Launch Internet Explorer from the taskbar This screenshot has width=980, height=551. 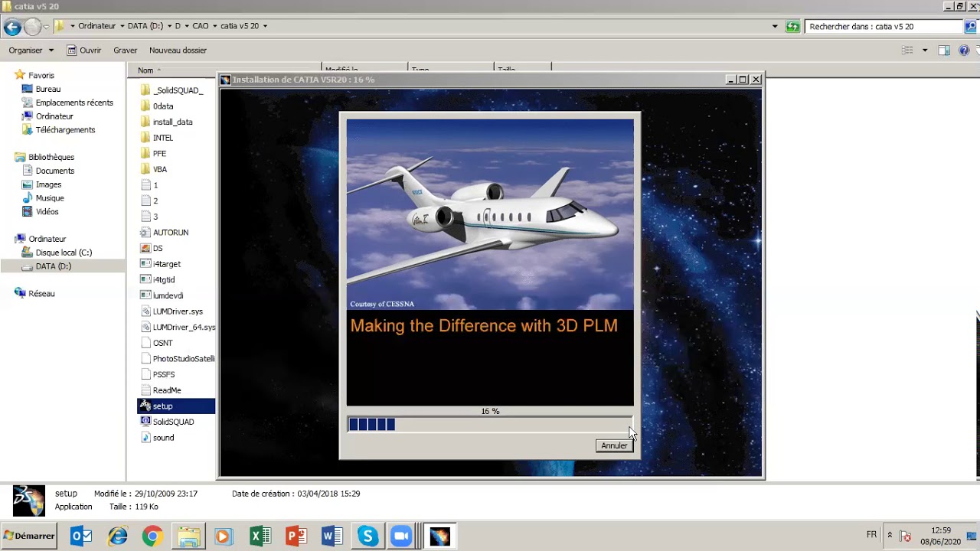pyautogui.click(x=117, y=536)
